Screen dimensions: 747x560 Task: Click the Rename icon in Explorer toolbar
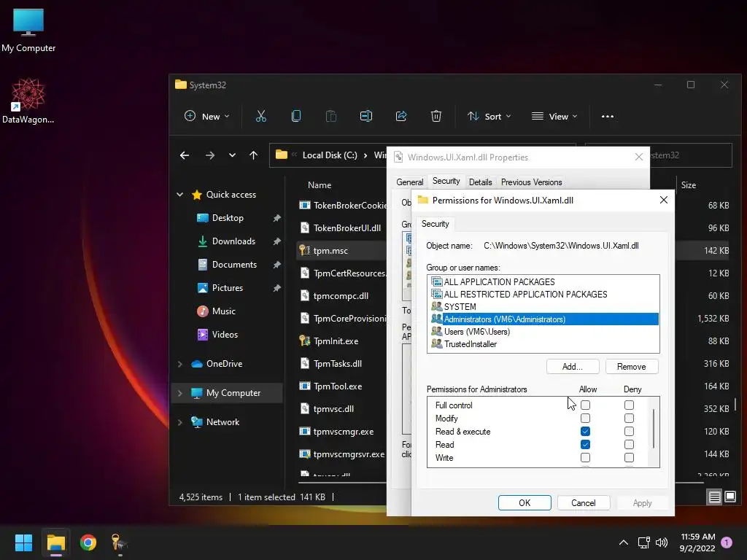[x=366, y=116]
